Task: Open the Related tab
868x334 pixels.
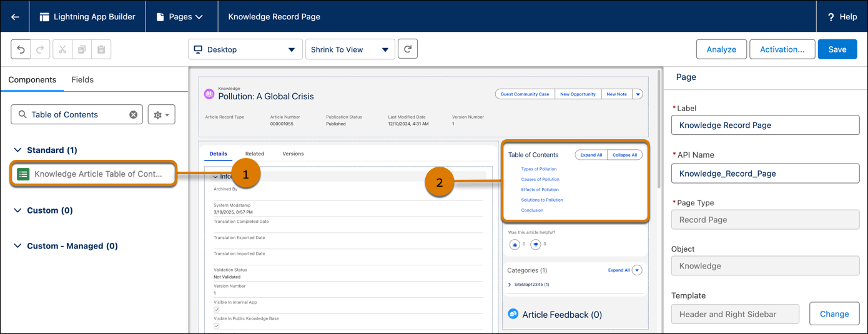Action: point(254,154)
